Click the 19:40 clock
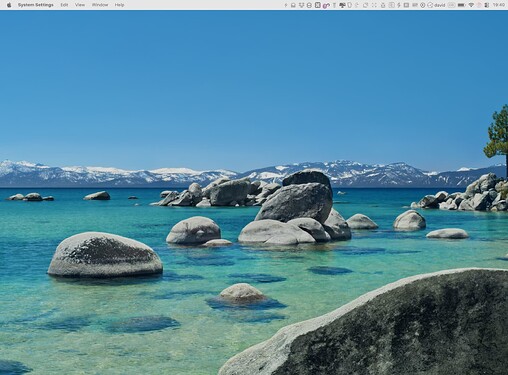The image size is (508, 375). (x=499, y=5)
